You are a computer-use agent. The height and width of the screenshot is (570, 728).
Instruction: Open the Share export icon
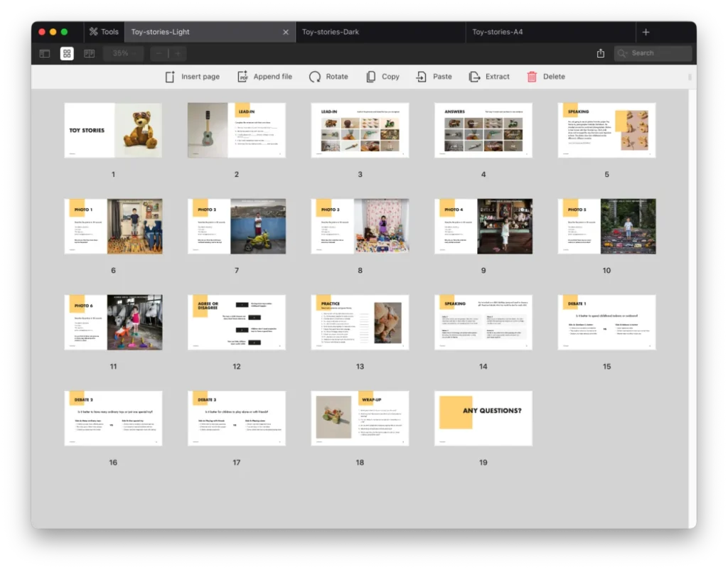pyautogui.click(x=601, y=53)
